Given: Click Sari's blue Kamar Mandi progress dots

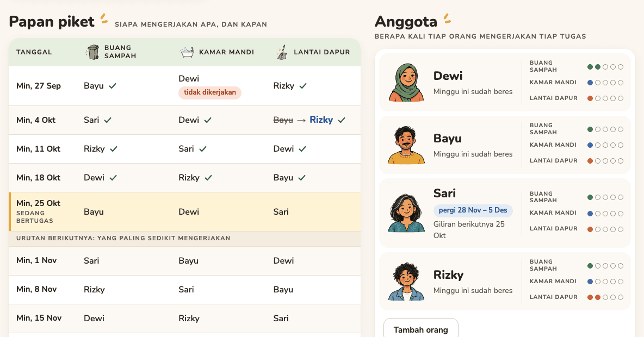Looking at the screenshot, I should [605, 214].
